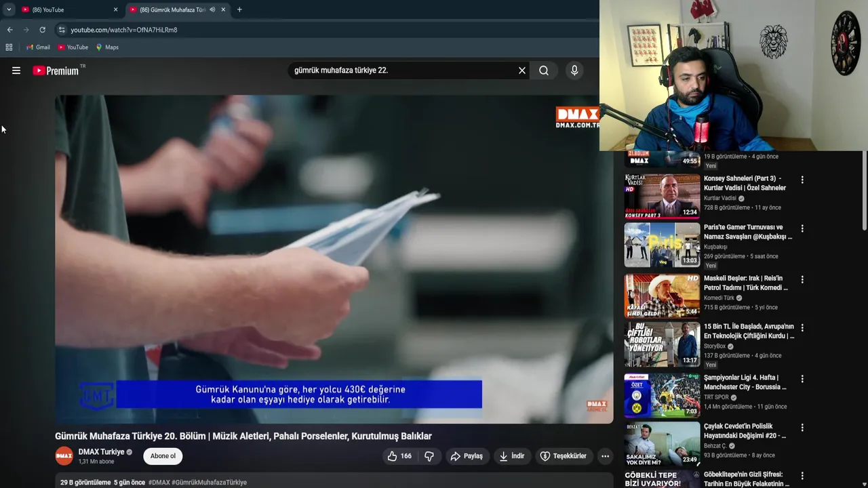Open Kuşbakışı channel name
Image resolution: width=868 pixels, height=488 pixels.
715,247
